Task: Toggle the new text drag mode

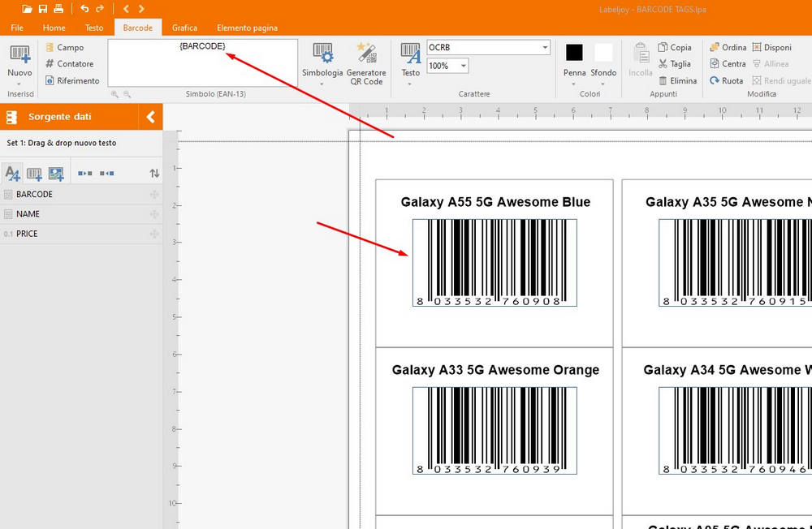Action: [x=12, y=173]
